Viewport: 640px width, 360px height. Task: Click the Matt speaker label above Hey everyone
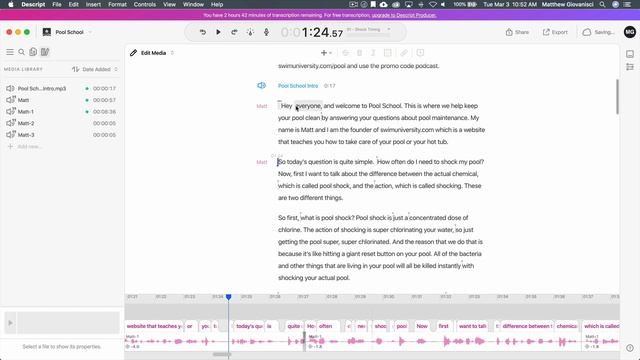[x=262, y=106]
